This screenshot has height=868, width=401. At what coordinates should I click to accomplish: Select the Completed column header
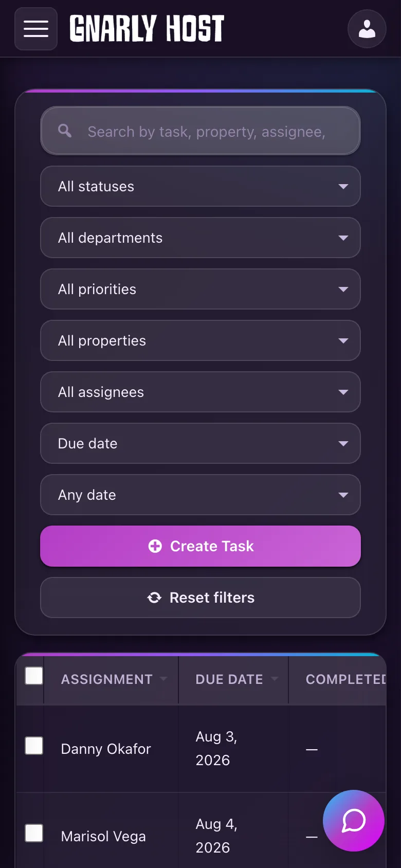pyautogui.click(x=345, y=679)
